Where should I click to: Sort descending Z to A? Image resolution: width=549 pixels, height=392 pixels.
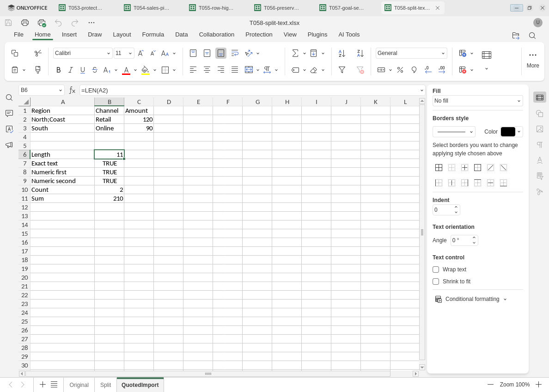(x=360, y=53)
